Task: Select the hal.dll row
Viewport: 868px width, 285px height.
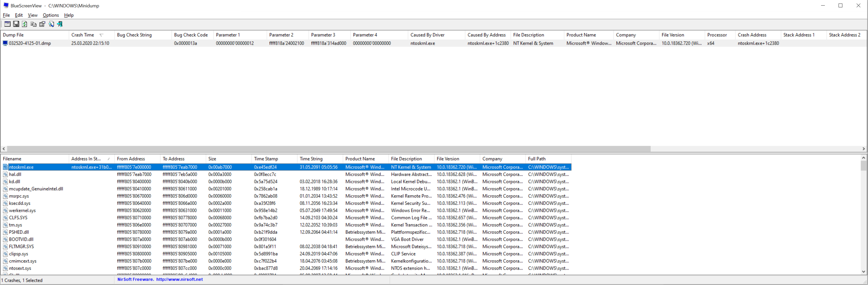Action: pos(15,174)
